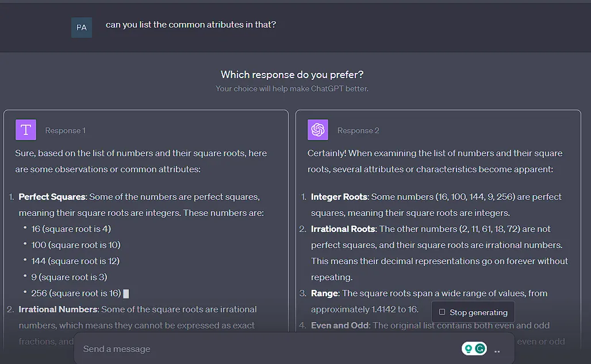Click the user question about common attributes

pos(190,25)
